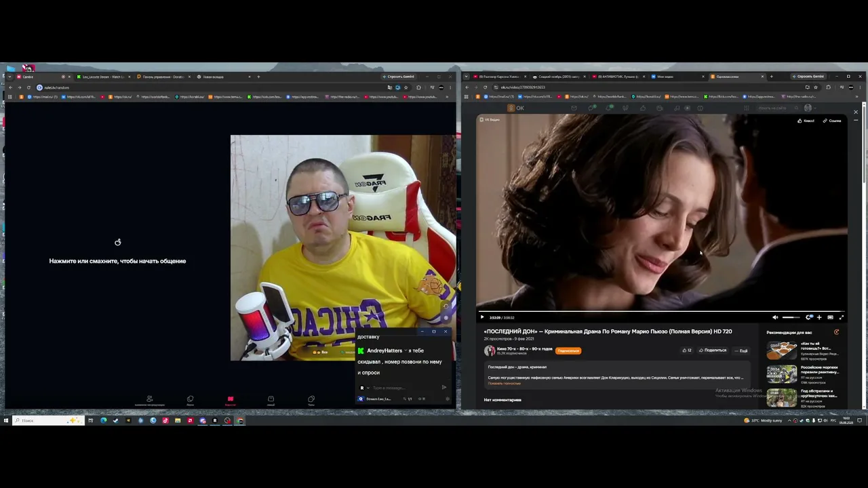Open the weather widget showing 33°C
868x488 pixels.
click(763, 420)
